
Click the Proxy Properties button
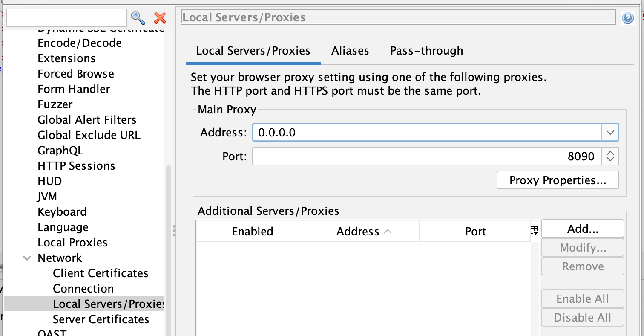(x=558, y=180)
